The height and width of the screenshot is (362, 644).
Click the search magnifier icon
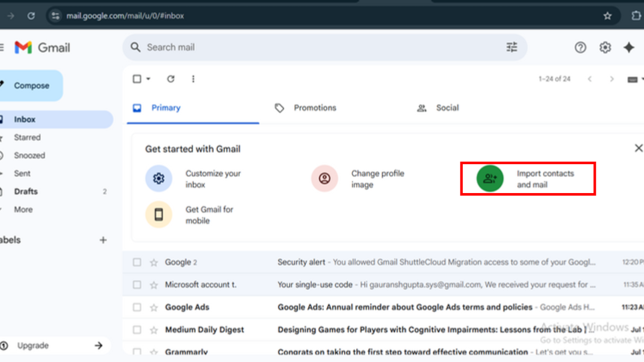pyautogui.click(x=136, y=47)
